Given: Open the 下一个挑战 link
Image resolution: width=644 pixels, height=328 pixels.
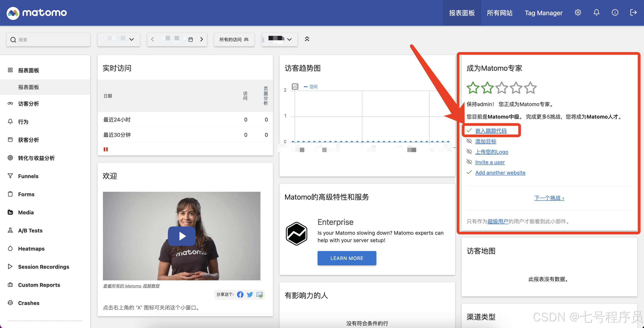Looking at the screenshot, I should [549, 198].
